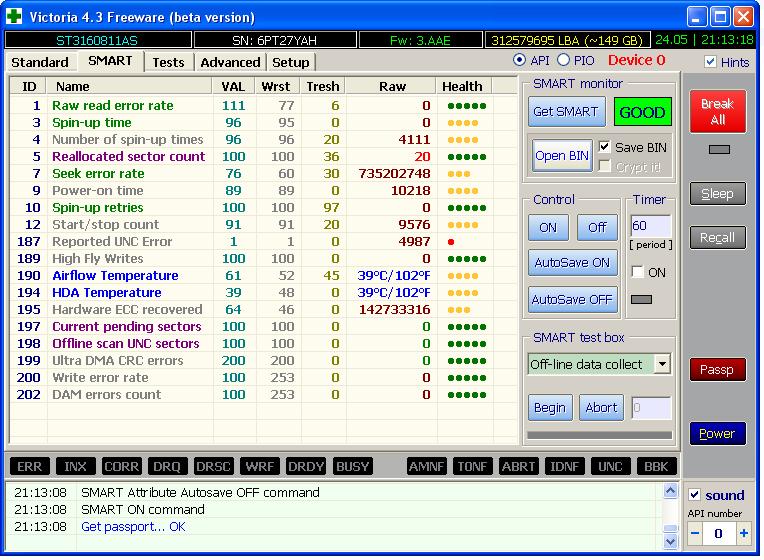Click the Passp button
764x560 pixels.
tap(717, 369)
